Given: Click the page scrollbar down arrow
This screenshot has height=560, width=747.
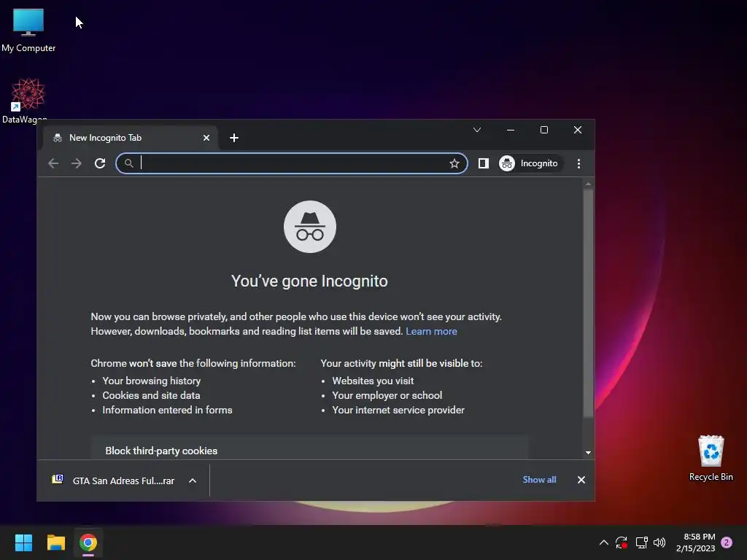Looking at the screenshot, I should (x=589, y=452).
